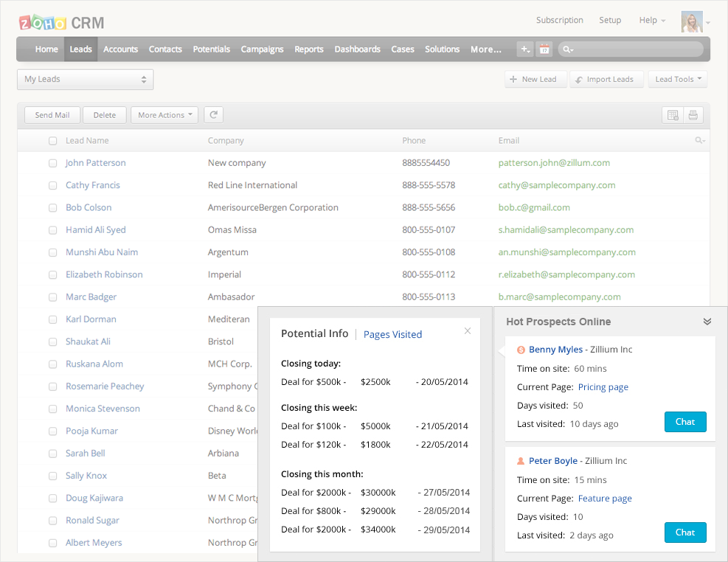Open the Lead Tools dropdown
728x562 pixels.
pos(678,80)
